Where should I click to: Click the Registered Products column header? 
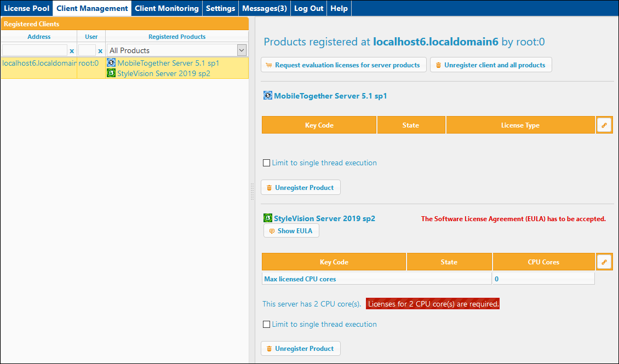177,37
